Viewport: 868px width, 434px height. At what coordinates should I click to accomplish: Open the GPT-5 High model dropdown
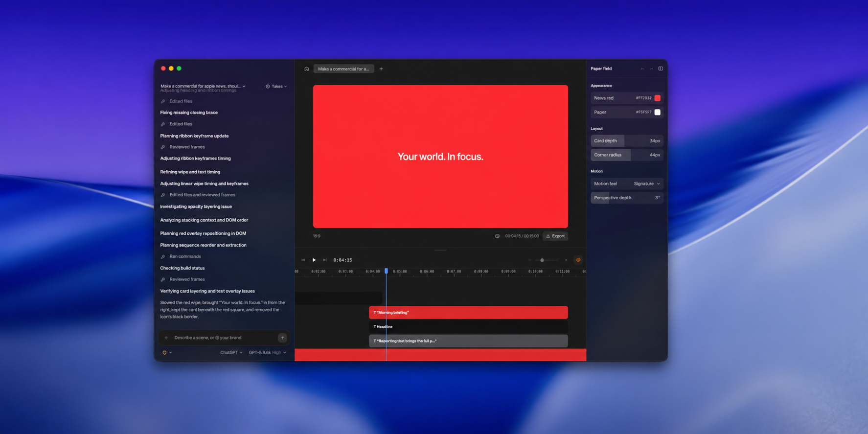coord(267,353)
